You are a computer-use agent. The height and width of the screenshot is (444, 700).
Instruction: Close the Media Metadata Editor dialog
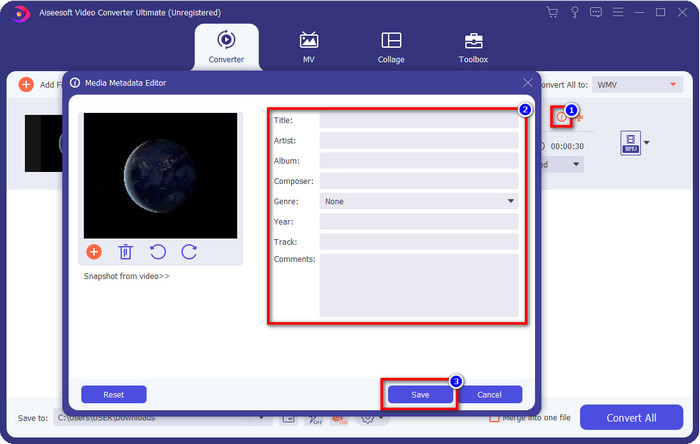(528, 81)
